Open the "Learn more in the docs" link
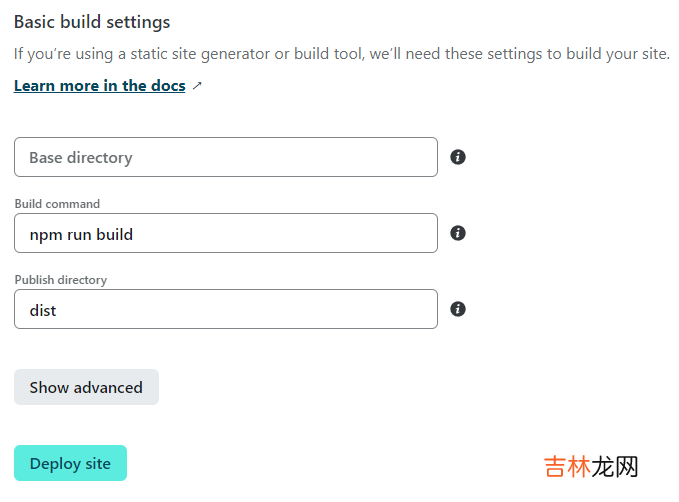 click(x=99, y=86)
